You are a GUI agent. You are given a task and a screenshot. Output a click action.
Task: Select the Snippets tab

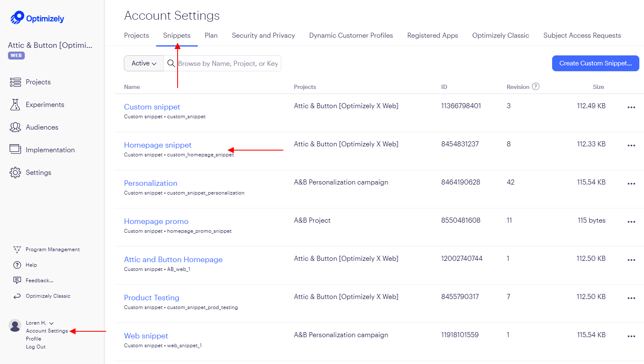pyautogui.click(x=177, y=36)
